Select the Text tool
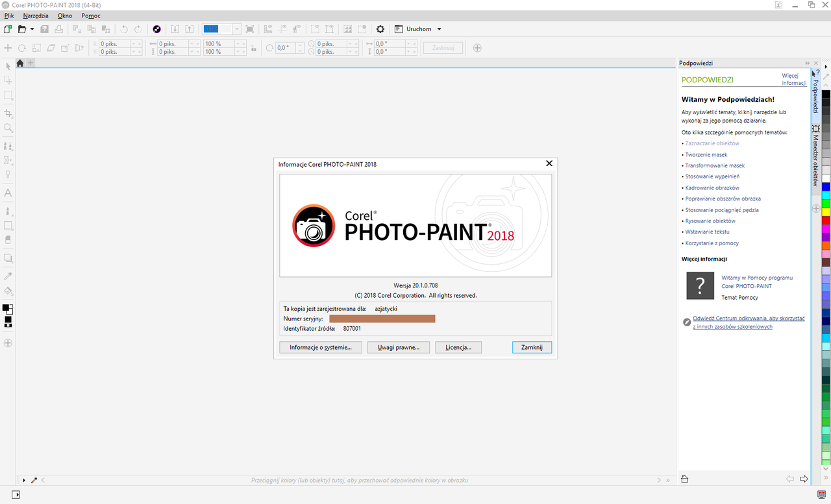The height and width of the screenshot is (504, 831). (x=8, y=193)
